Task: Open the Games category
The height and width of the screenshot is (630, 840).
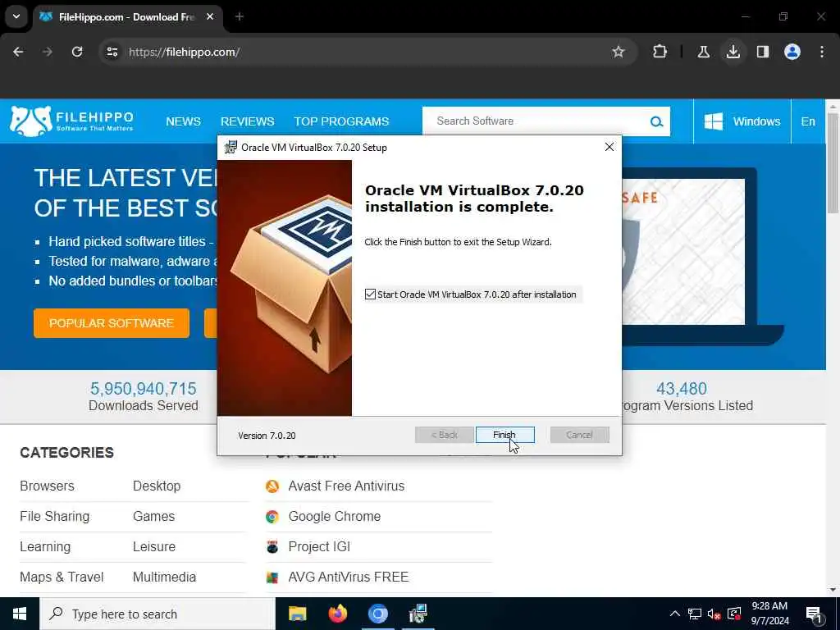Action: point(153,517)
